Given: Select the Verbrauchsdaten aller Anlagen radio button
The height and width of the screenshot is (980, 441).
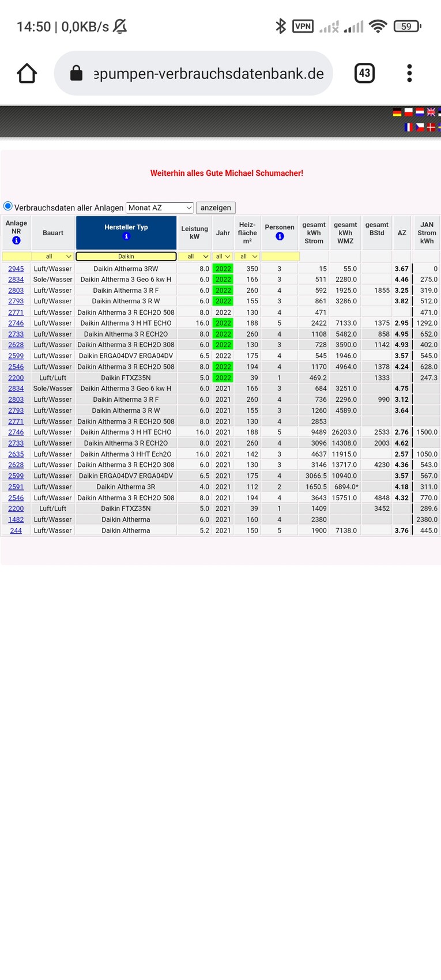Looking at the screenshot, I should click(8, 206).
